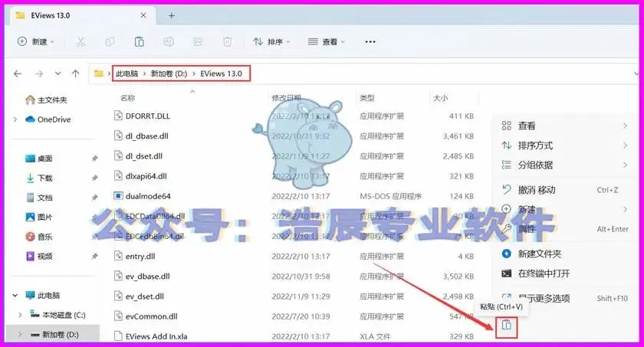The width and height of the screenshot is (644, 347).
Task: Click 新加卷 (D:) in the address breadcrumb
Action: click(169, 74)
